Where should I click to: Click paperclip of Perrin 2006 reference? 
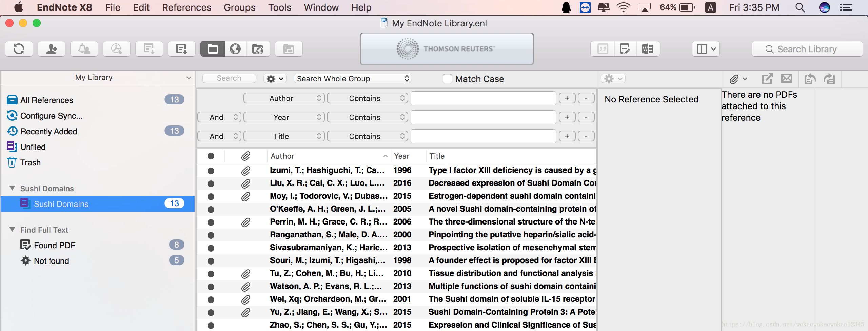tap(246, 222)
